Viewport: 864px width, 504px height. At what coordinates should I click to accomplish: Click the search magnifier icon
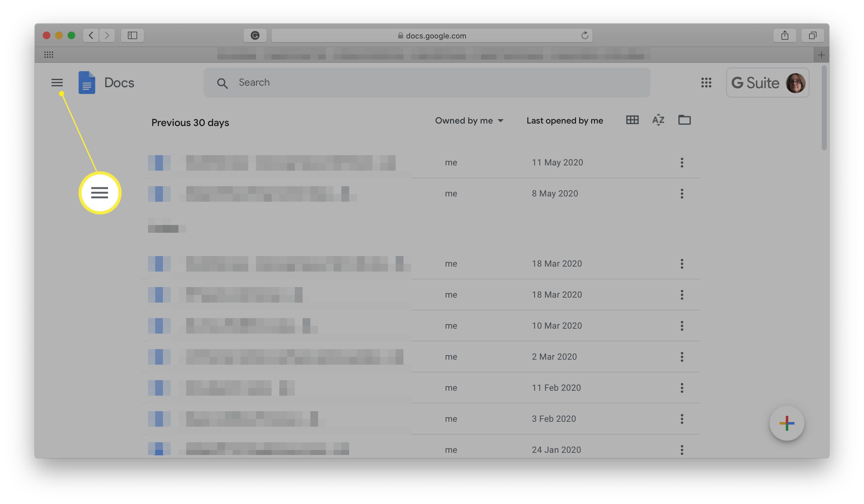[x=222, y=83]
